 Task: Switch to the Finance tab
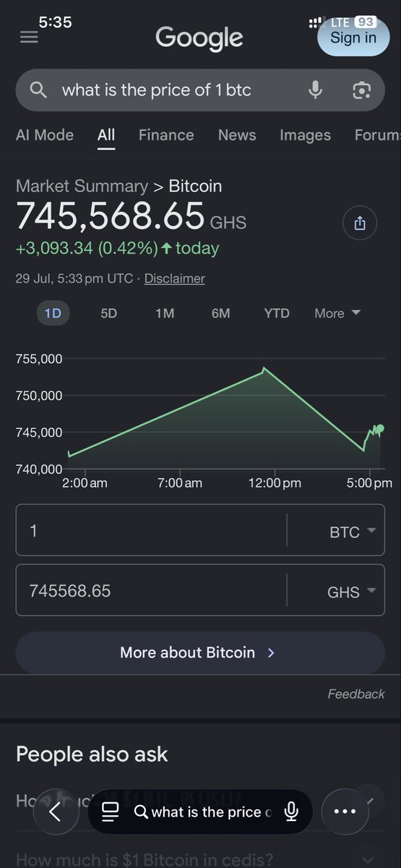pyautogui.click(x=166, y=135)
